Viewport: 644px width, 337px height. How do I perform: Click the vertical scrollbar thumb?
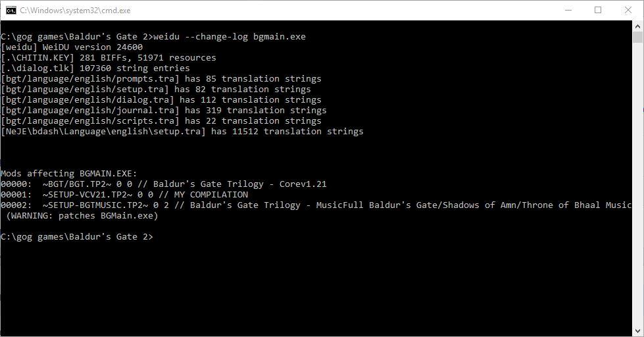637,38
